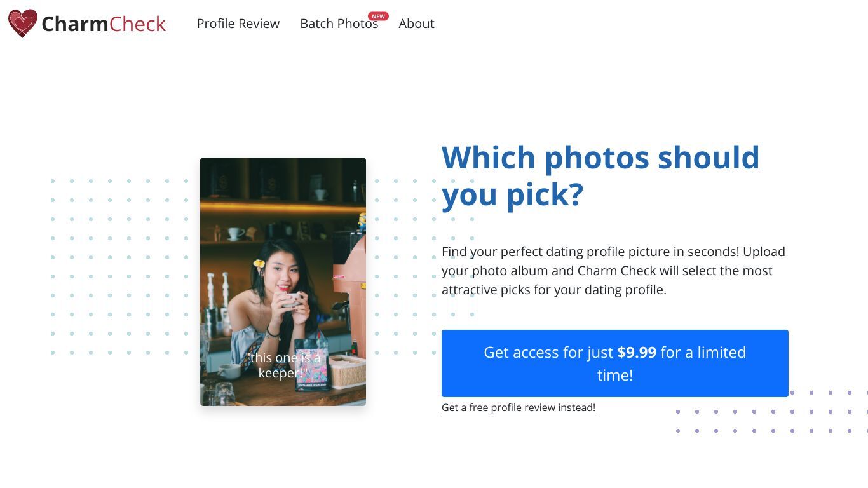Image resolution: width=868 pixels, height=488 pixels.
Task: Click the bold $9.99 price text
Action: [637, 352]
